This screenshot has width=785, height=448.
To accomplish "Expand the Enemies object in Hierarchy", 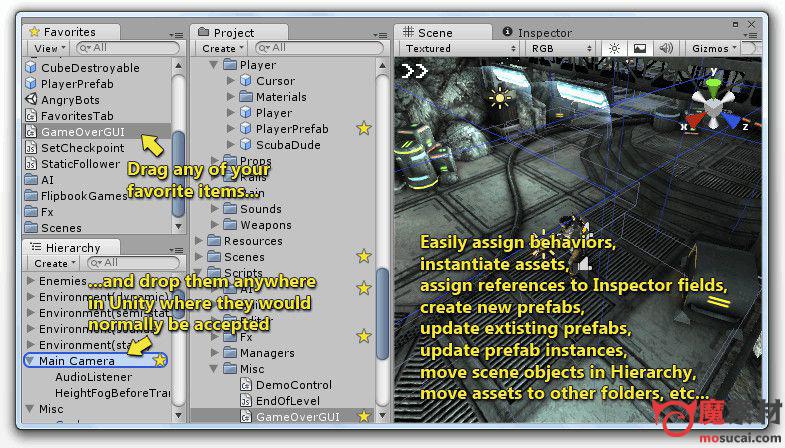I will 31,281.
